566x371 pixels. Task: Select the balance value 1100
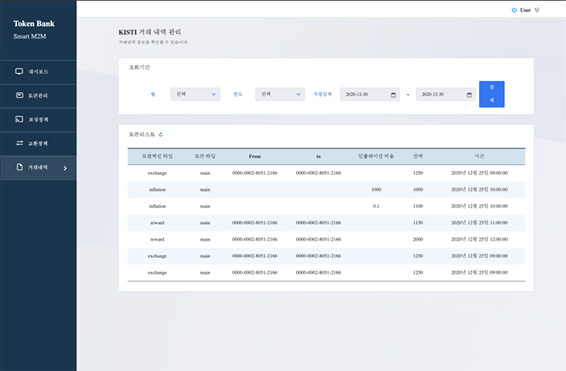418,206
